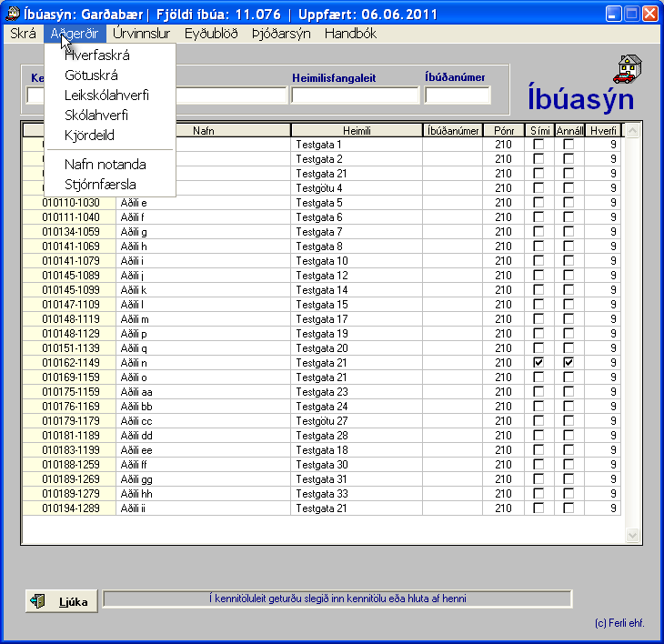Image resolution: width=664 pixels, height=644 pixels.
Task: Click the name cell Aðili bb
Action: coord(203,406)
